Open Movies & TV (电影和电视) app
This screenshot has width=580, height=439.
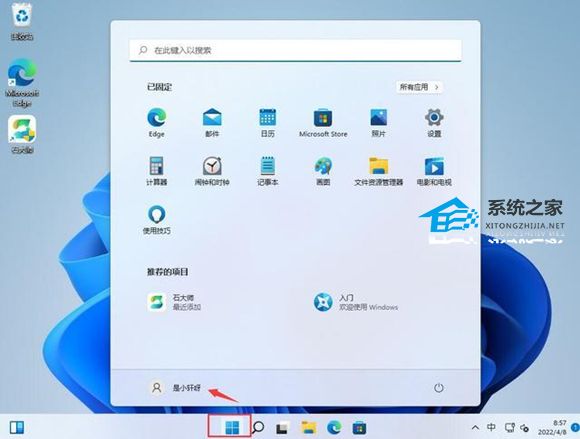click(434, 171)
